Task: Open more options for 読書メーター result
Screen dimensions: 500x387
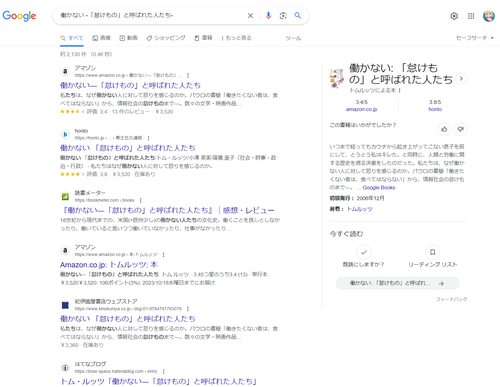Action: (x=141, y=200)
